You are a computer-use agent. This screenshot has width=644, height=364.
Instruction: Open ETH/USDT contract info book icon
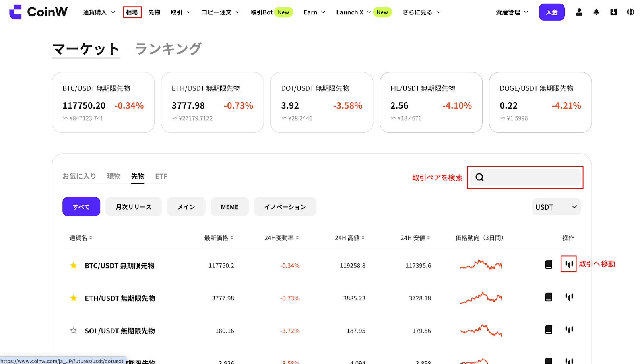(549, 297)
